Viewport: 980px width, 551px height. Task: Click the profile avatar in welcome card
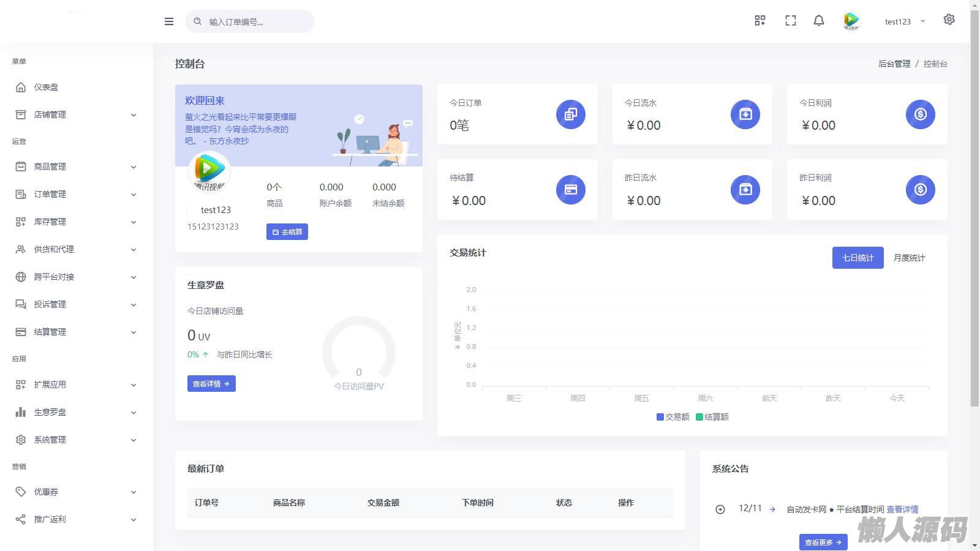point(209,171)
